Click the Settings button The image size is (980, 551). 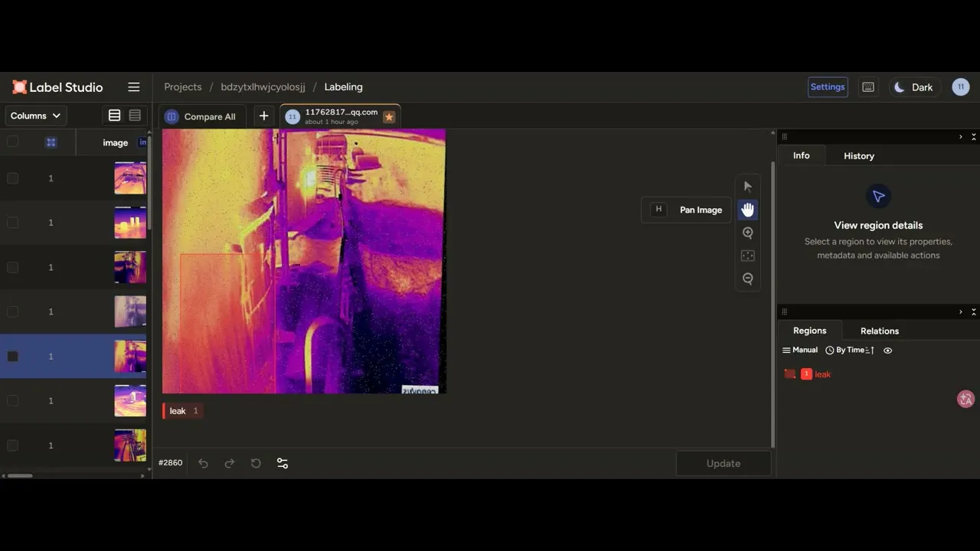pos(828,87)
